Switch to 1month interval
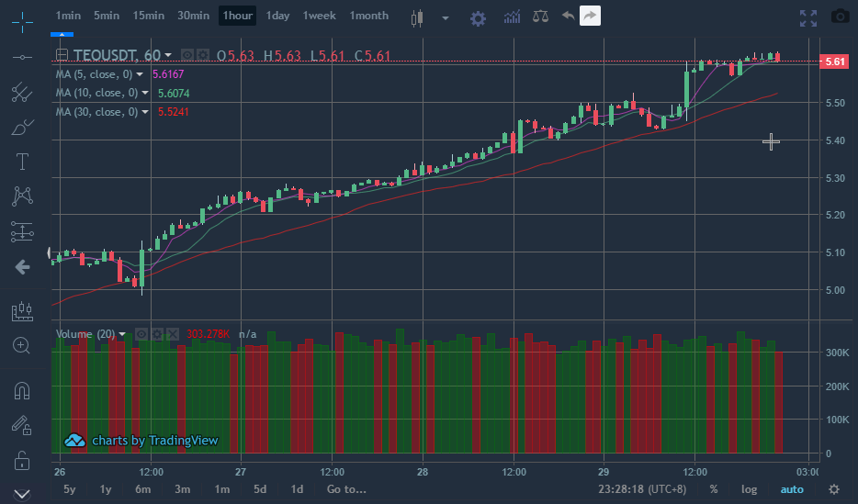The height and width of the screenshot is (504, 858). [x=368, y=16]
